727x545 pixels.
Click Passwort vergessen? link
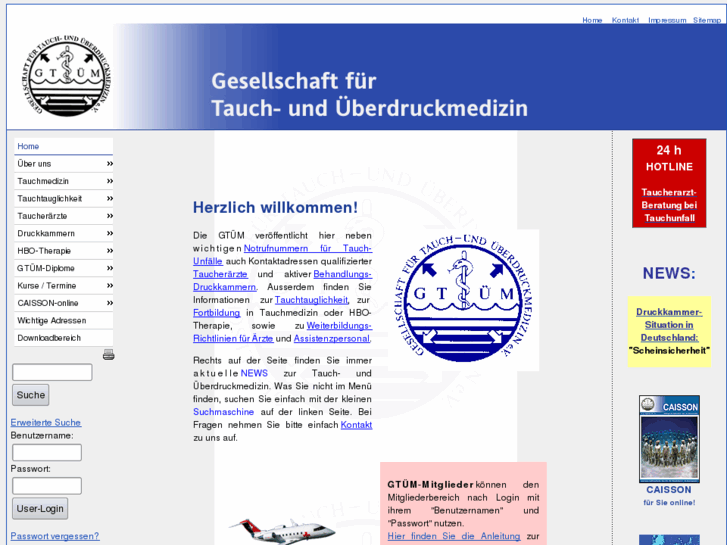click(55, 536)
